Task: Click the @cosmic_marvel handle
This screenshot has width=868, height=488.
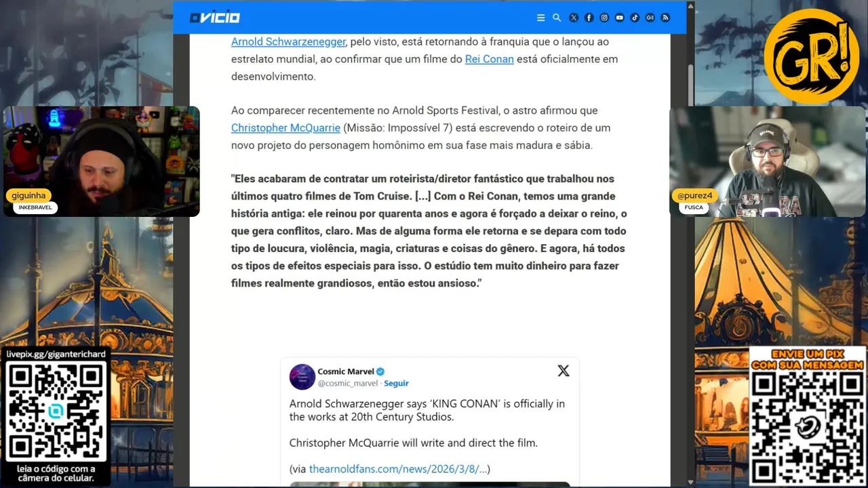Action: pos(348,383)
